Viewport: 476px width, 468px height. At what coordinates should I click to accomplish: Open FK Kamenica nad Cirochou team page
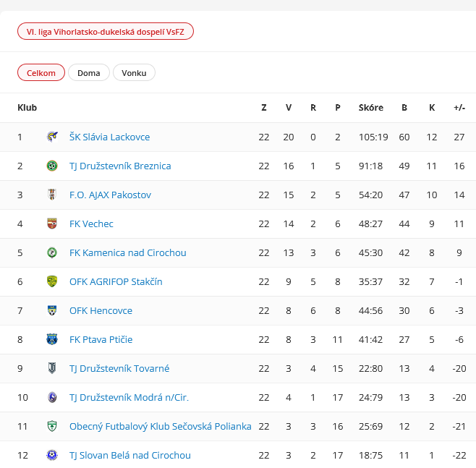coord(127,252)
